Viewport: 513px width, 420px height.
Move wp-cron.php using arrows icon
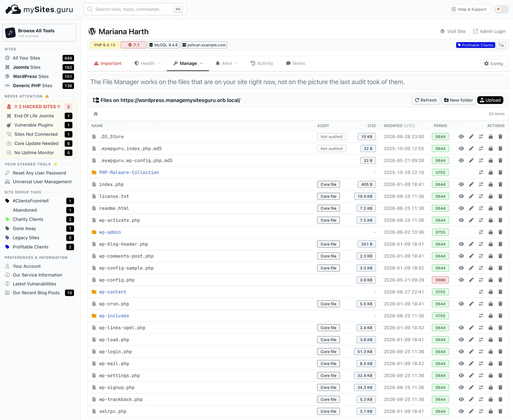point(481,304)
